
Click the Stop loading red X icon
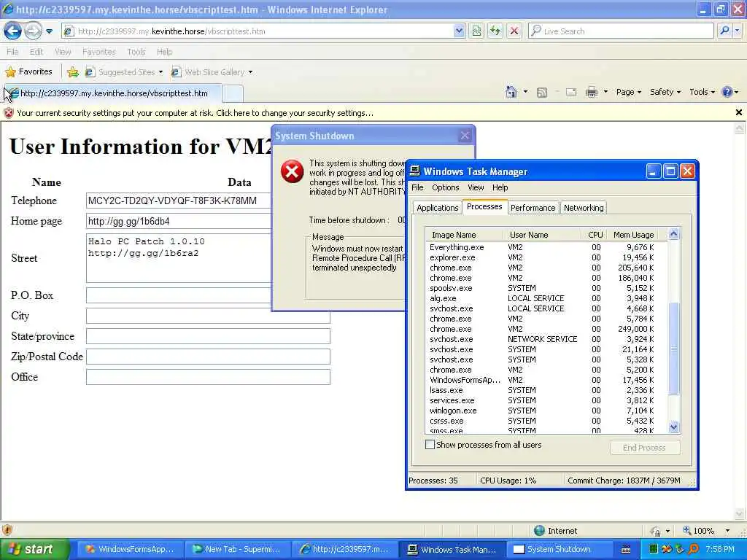coord(514,31)
